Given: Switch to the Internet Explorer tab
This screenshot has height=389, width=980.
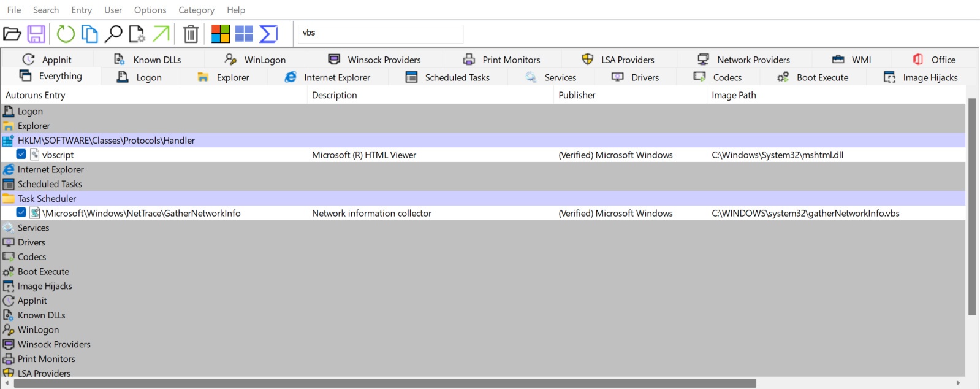Looking at the screenshot, I should pos(328,77).
